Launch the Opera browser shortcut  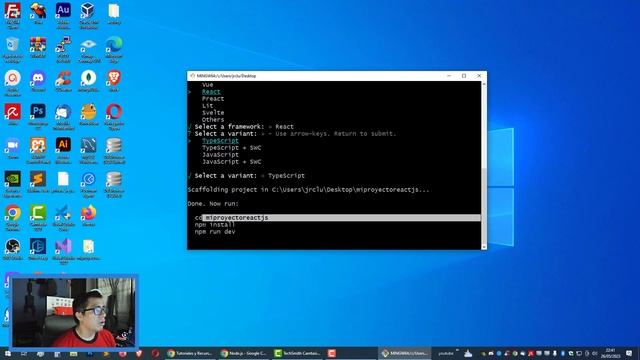(114, 111)
